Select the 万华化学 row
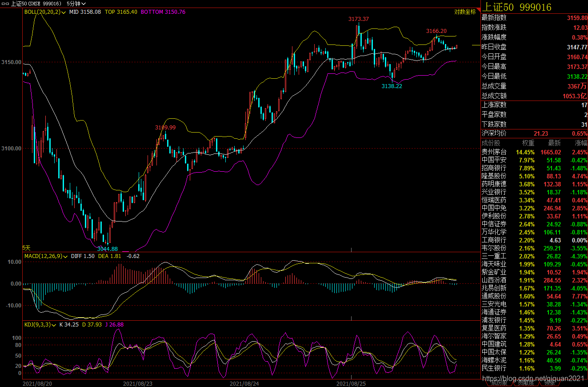Image resolution: width=588 pixels, height=387 pixels. tap(535, 232)
